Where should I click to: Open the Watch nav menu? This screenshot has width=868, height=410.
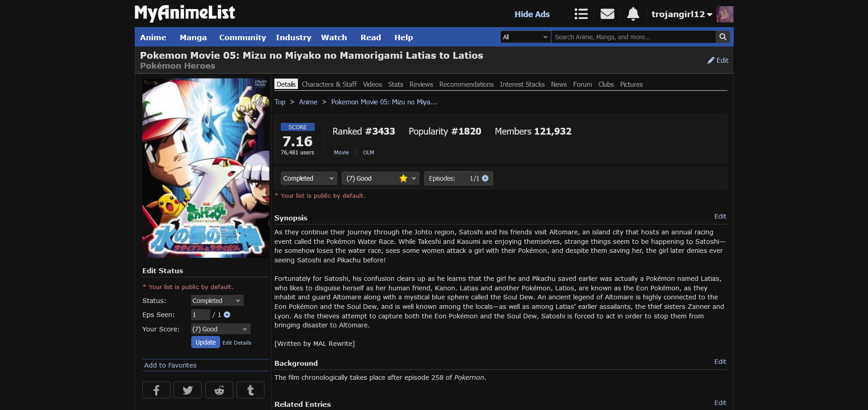(x=334, y=37)
